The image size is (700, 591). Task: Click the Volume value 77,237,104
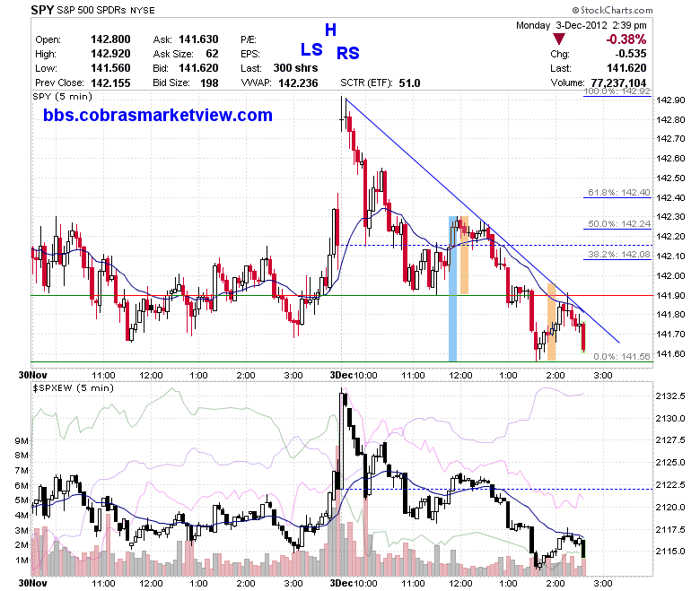point(618,83)
